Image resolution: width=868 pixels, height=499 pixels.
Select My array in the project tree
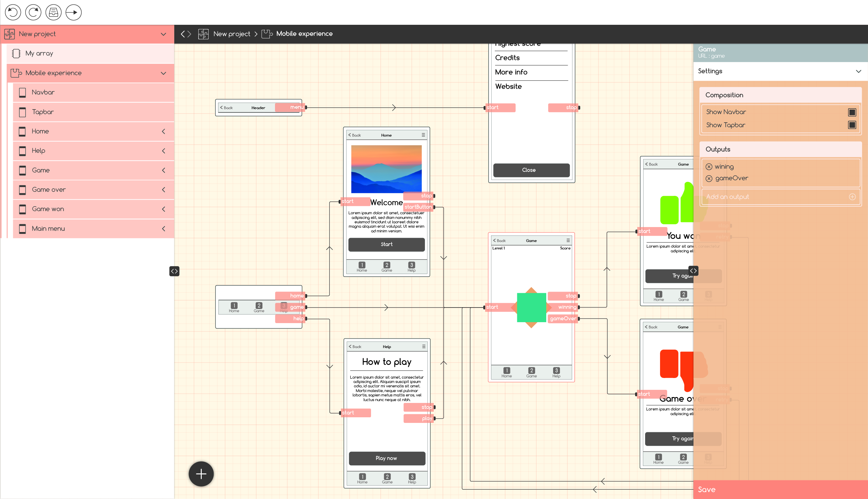(x=39, y=53)
